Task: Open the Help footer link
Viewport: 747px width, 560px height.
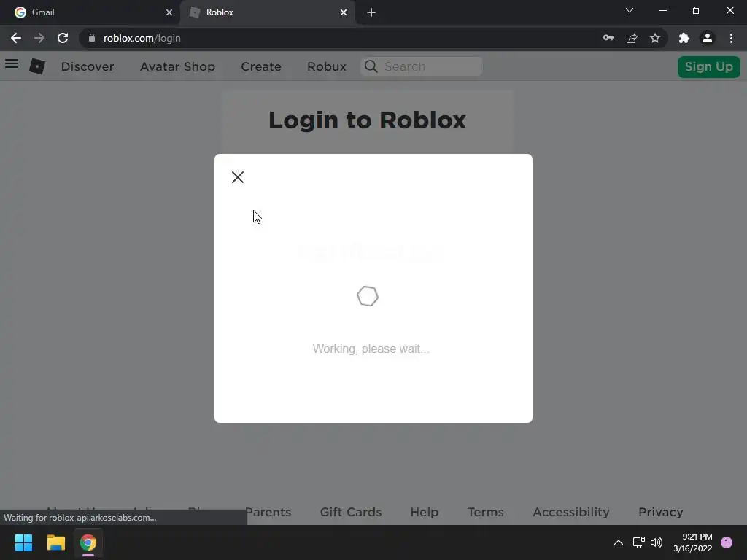Action: (424, 512)
